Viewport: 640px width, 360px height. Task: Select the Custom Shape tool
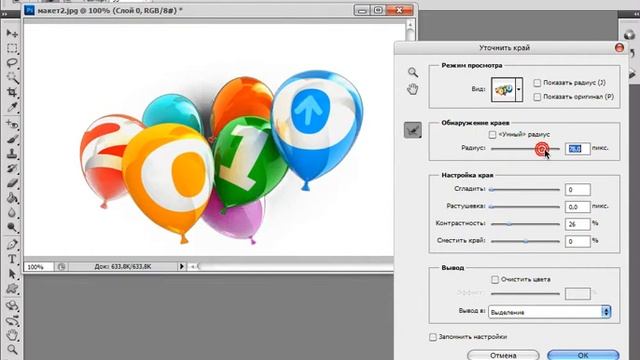point(12,289)
